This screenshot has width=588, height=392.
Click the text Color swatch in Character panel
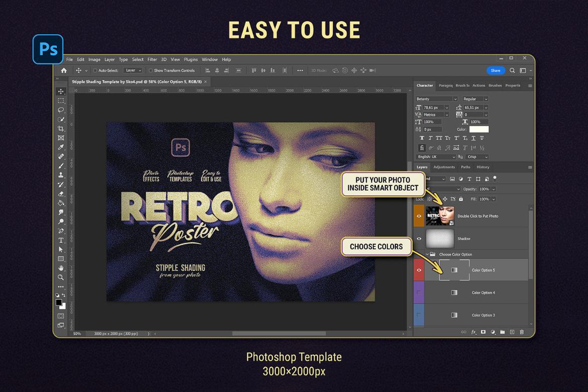pyautogui.click(x=479, y=130)
